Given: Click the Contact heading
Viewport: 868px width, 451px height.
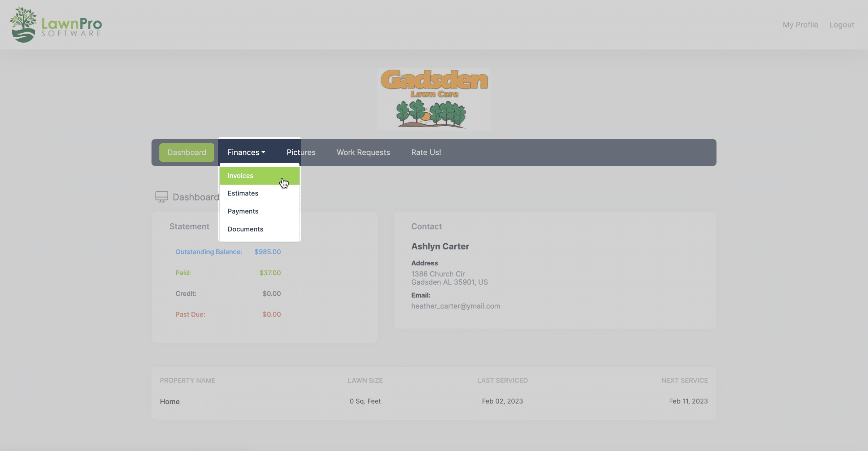Looking at the screenshot, I should [x=427, y=226].
